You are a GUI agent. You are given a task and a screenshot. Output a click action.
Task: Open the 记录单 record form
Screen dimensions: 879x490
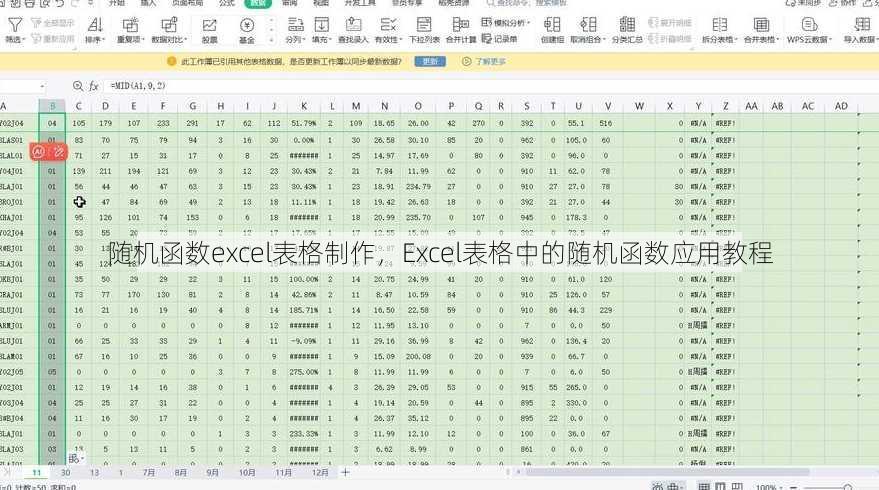(499, 39)
